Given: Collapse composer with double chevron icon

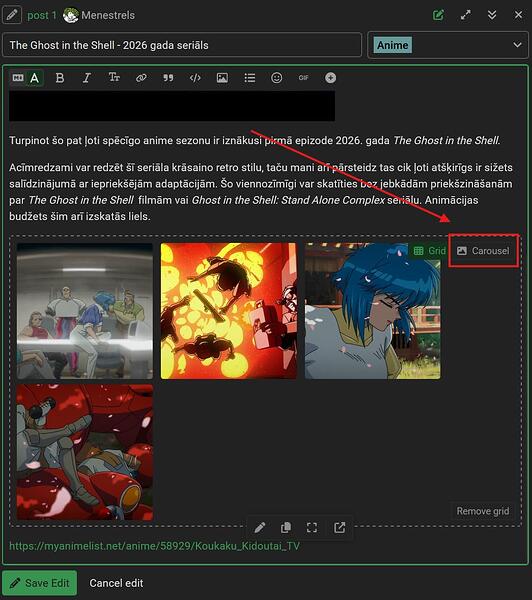Looking at the screenshot, I should pyautogui.click(x=492, y=15).
